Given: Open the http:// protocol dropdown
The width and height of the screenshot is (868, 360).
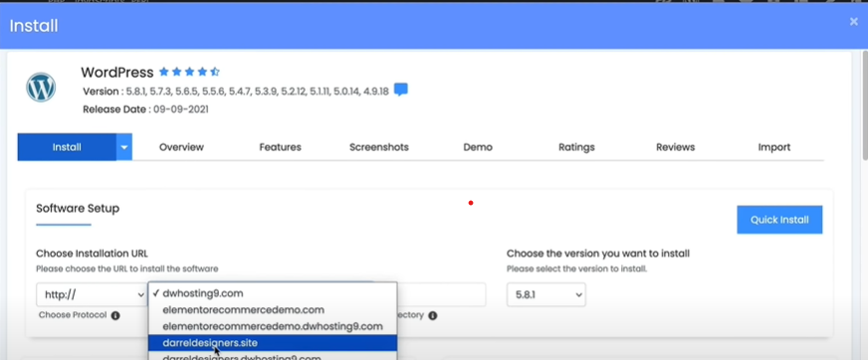Looking at the screenshot, I should pyautogui.click(x=92, y=294).
